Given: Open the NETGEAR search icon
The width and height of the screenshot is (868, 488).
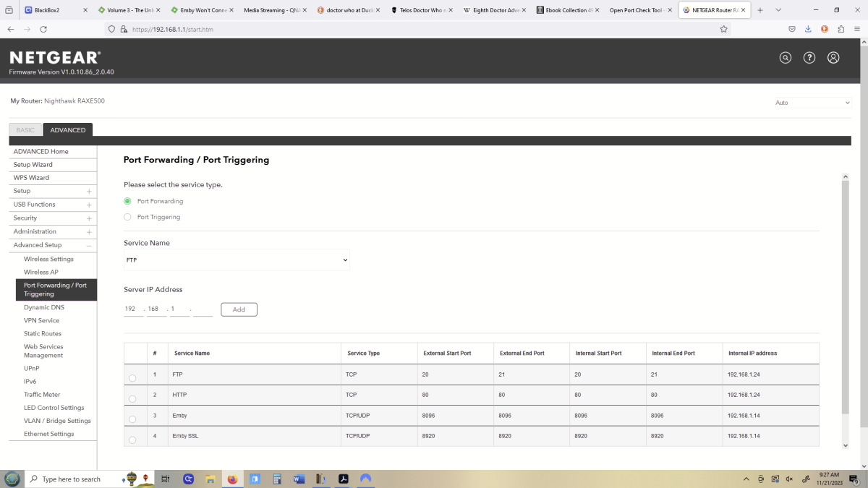Looking at the screenshot, I should (x=786, y=58).
